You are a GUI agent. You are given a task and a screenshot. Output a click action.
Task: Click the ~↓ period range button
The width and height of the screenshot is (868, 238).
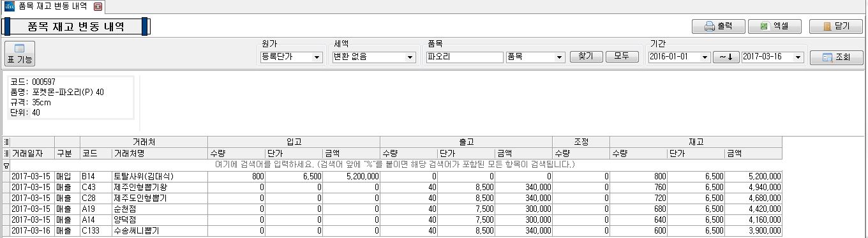[x=726, y=57]
